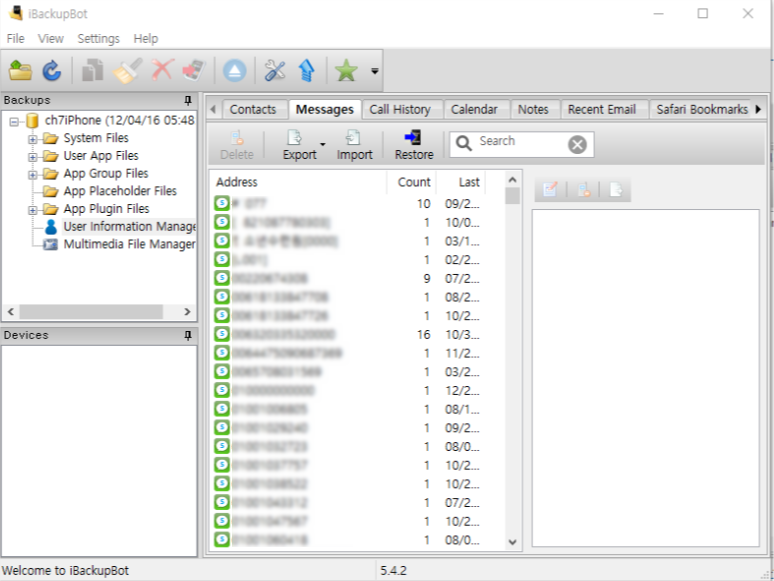Viewport: 774px width, 581px height.
Task: Click the clean brush toolbar icon
Action: (127, 71)
